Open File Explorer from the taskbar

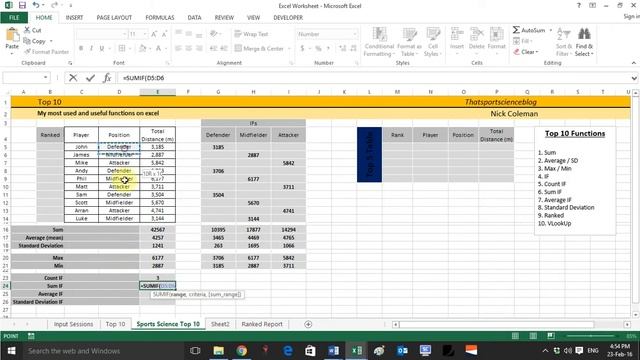(x=219, y=351)
